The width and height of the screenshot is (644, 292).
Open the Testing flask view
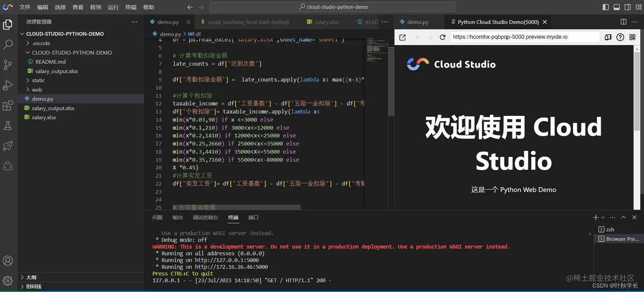8,126
